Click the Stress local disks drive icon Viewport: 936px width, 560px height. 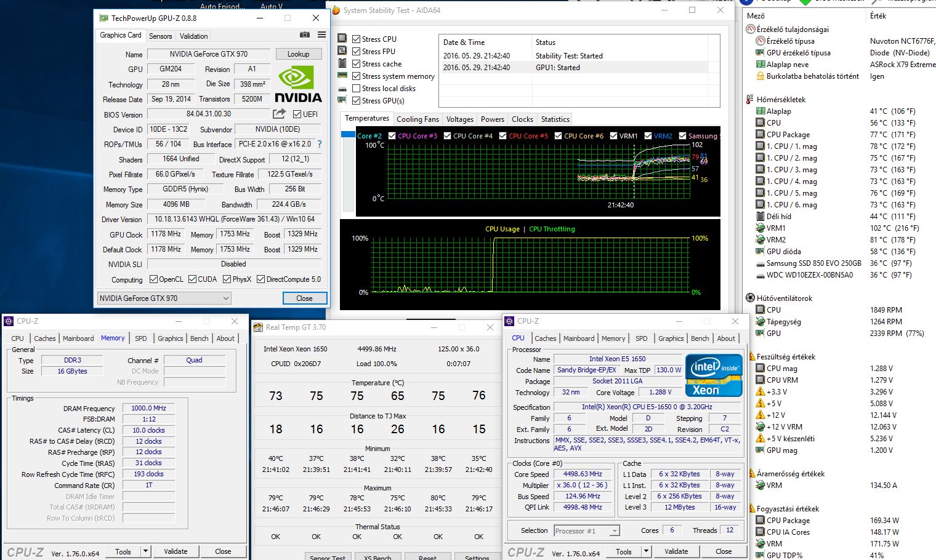(342, 89)
